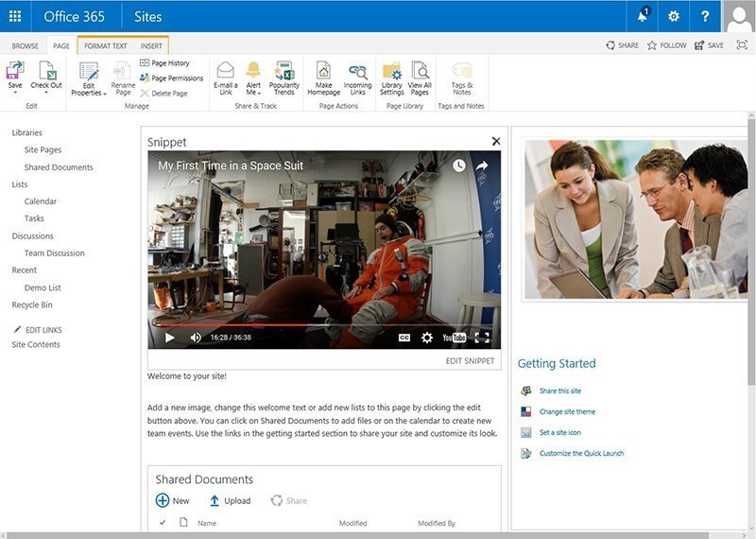Click Set a site icon
Image resolution: width=756 pixels, height=539 pixels.
coord(560,432)
